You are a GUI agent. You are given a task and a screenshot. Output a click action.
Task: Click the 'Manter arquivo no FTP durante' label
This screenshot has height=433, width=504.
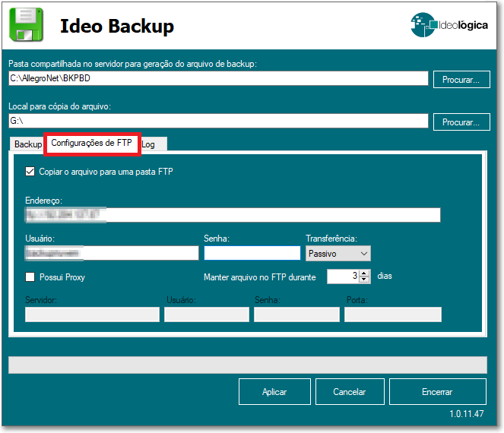(260, 277)
